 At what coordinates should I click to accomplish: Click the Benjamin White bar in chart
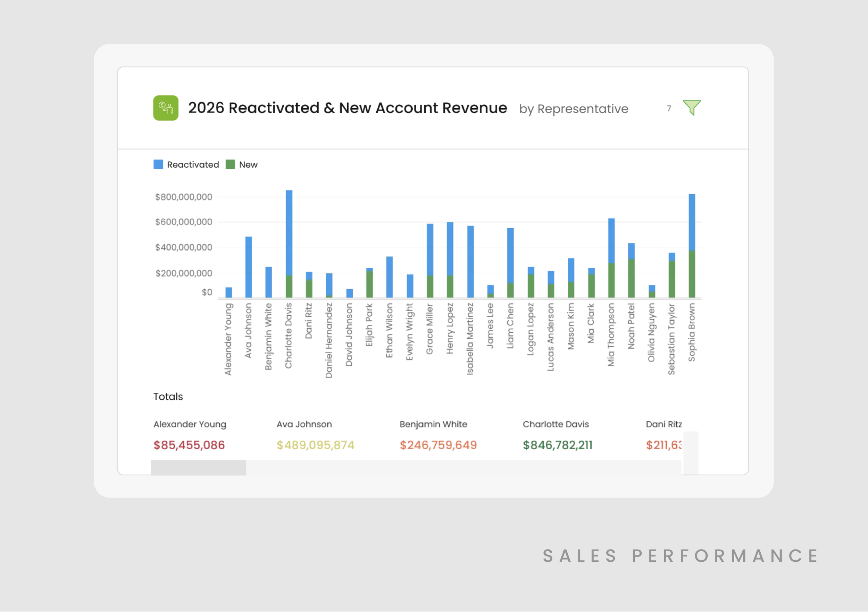coord(269,282)
